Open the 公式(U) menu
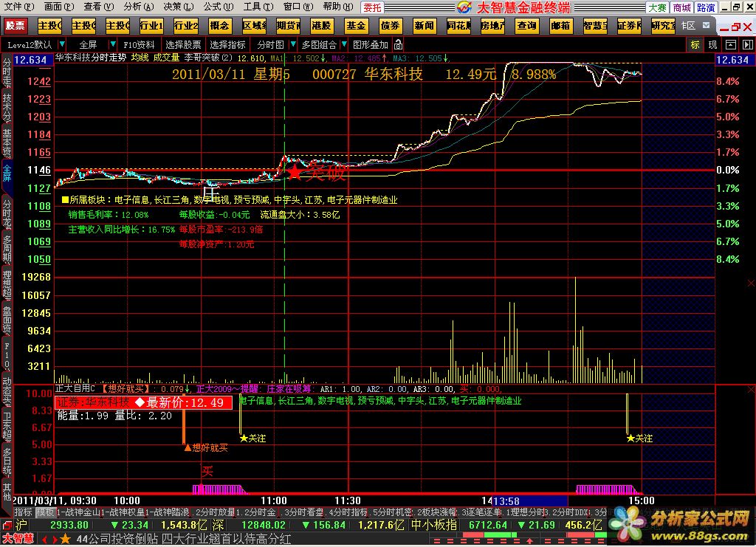The width and height of the screenshot is (756, 547). click(x=219, y=7)
